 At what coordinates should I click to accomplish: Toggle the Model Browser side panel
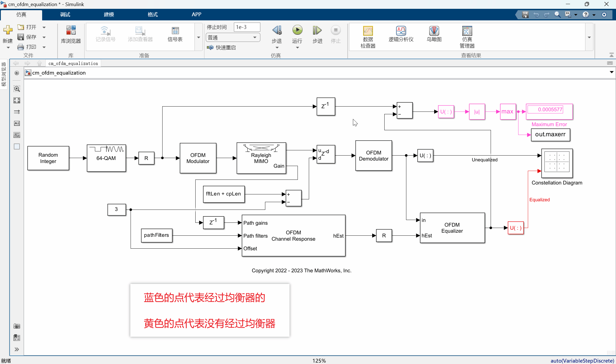[x=4, y=74]
